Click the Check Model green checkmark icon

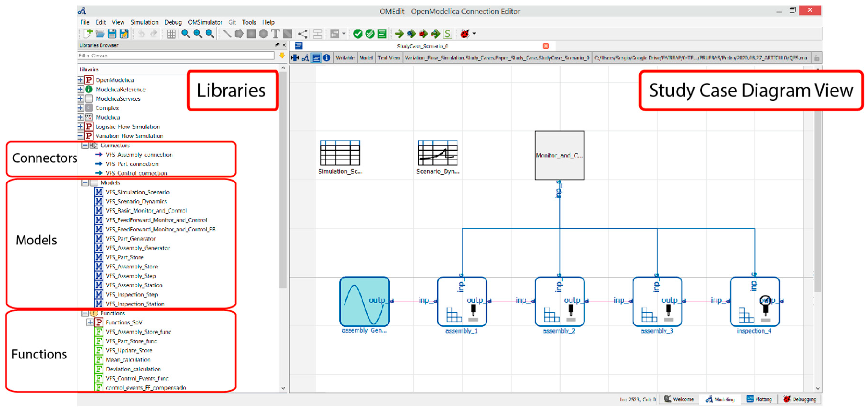[357, 34]
